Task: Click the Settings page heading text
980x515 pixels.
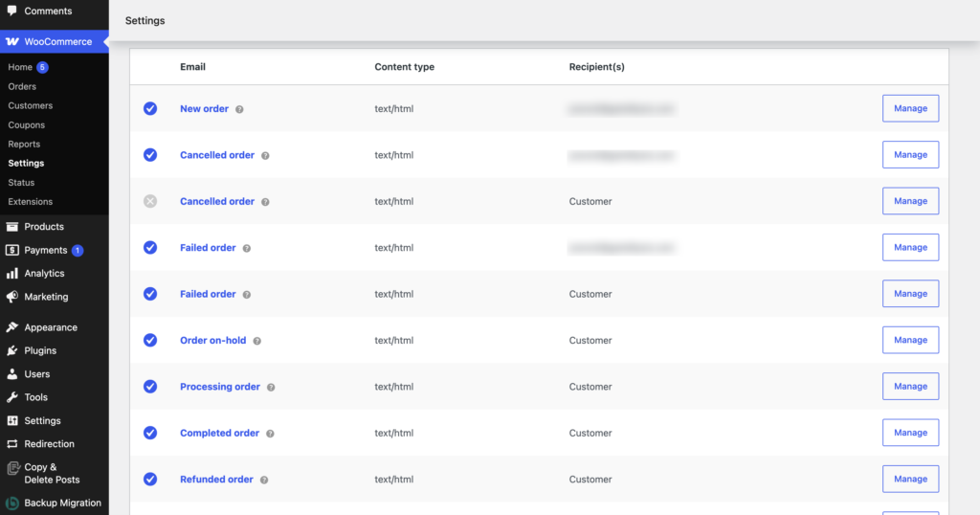Action: tap(145, 21)
